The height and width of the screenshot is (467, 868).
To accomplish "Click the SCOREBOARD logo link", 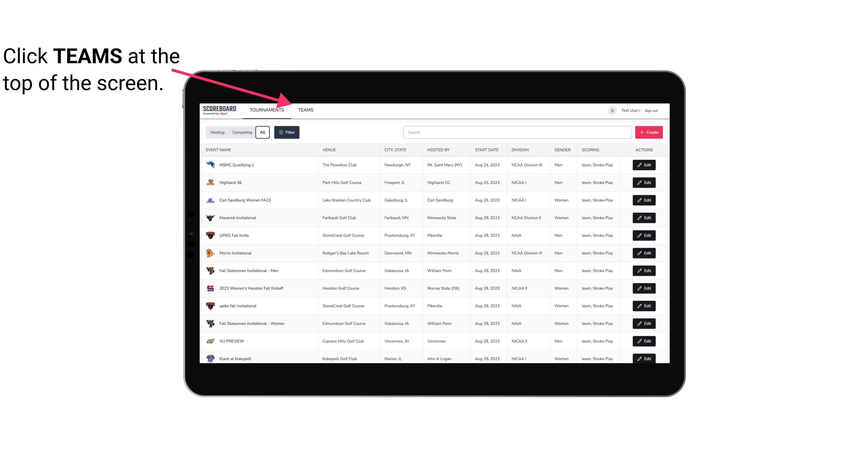I will pos(219,110).
